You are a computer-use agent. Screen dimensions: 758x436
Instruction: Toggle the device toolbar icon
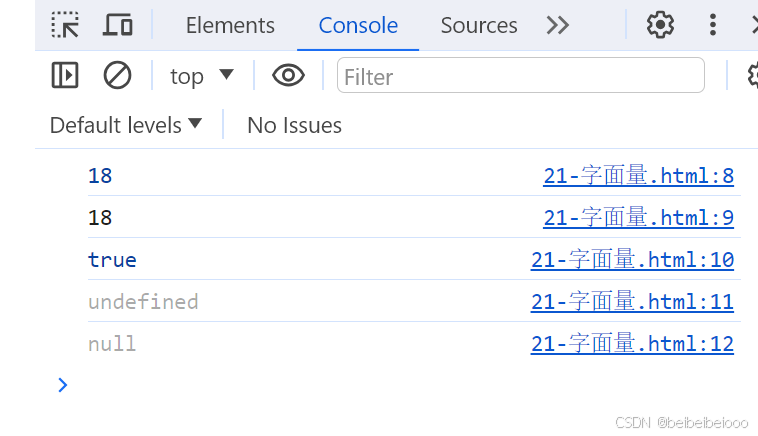(117, 25)
